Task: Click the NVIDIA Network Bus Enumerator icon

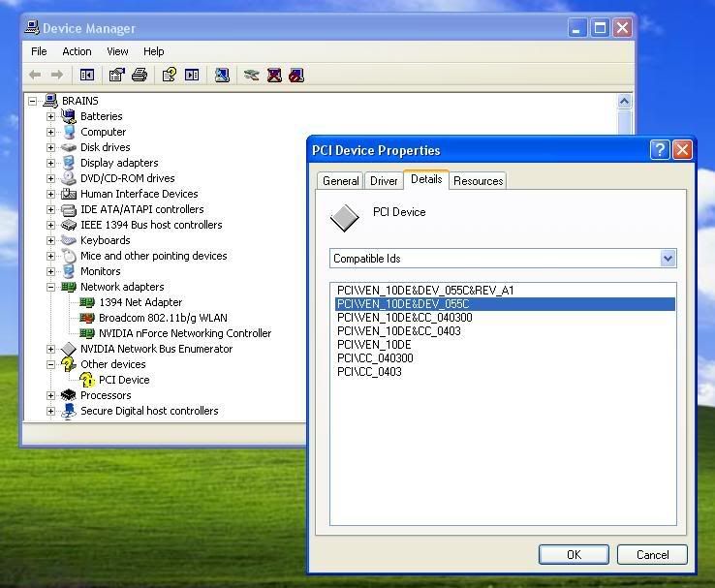Action: 69,349
